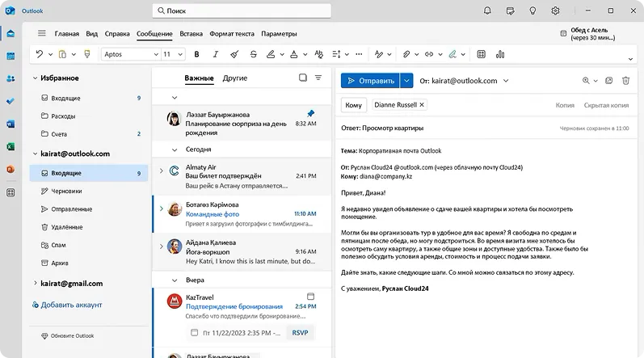Toggle bold formatting
Image resolution: width=644 pixels, height=358 pixels.
pyautogui.click(x=196, y=54)
